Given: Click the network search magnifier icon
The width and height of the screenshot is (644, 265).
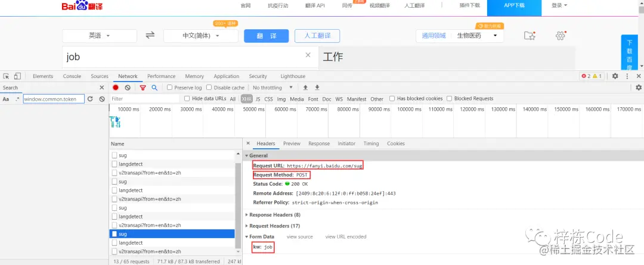Looking at the screenshot, I should click(154, 88).
